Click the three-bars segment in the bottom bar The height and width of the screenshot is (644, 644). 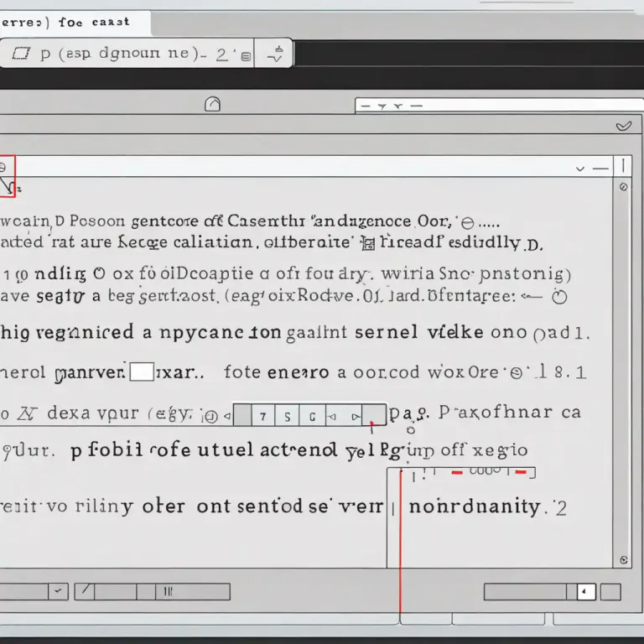[168, 591]
